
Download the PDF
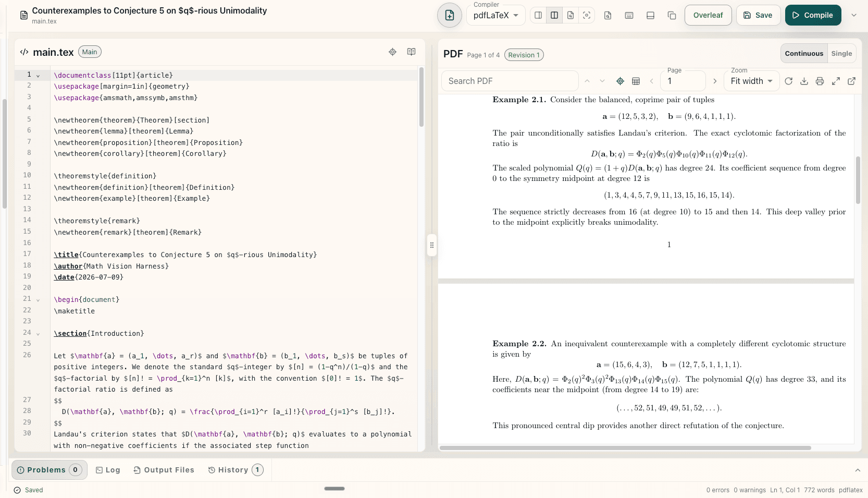(804, 81)
